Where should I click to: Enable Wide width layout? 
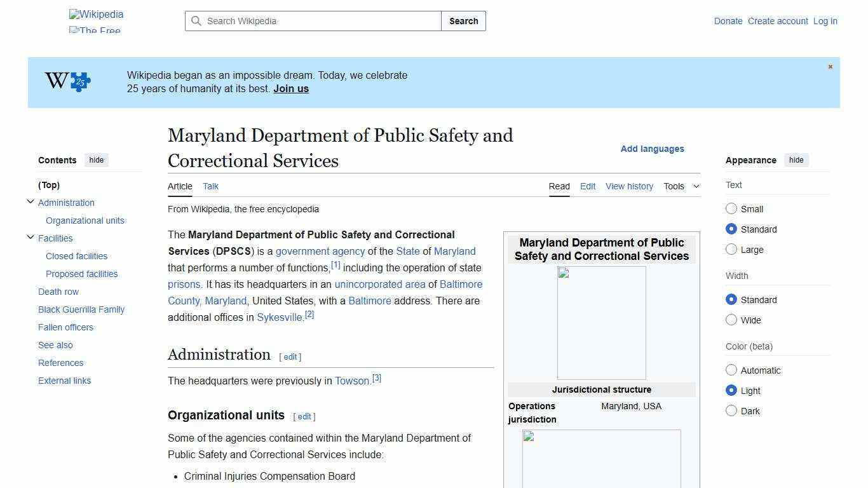coord(731,320)
